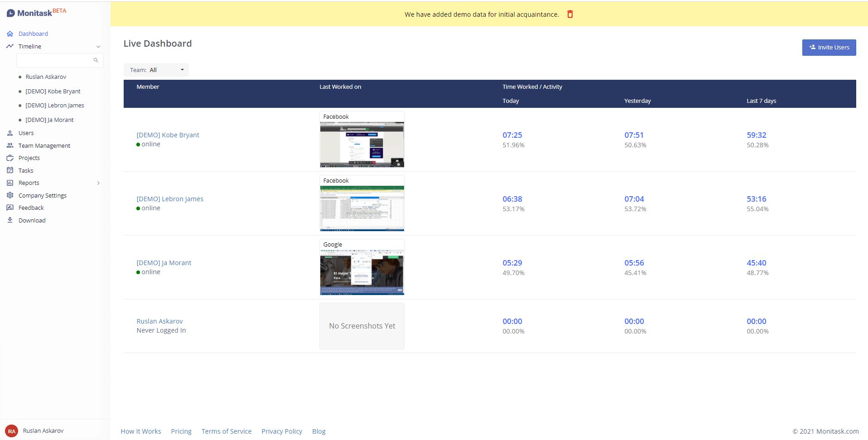This screenshot has height=440, width=868.
Task: Click the search magnifier icon in sidebar
Action: point(96,60)
